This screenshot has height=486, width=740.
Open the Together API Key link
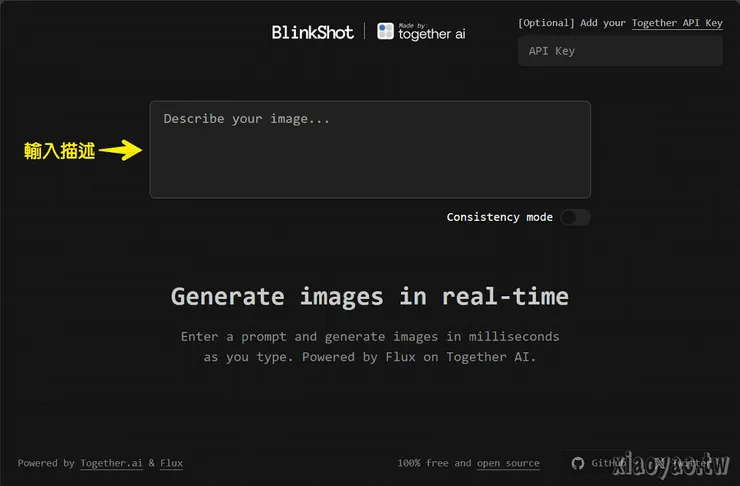(677, 23)
